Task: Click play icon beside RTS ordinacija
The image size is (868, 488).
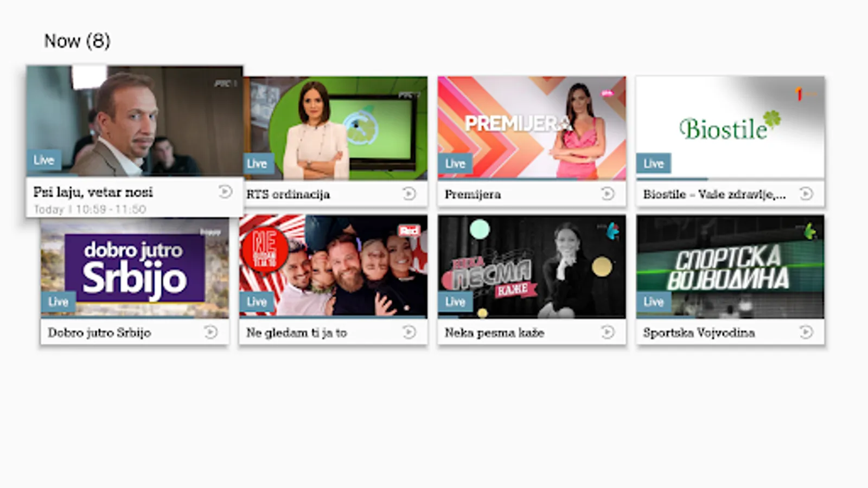Action: click(410, 194)
